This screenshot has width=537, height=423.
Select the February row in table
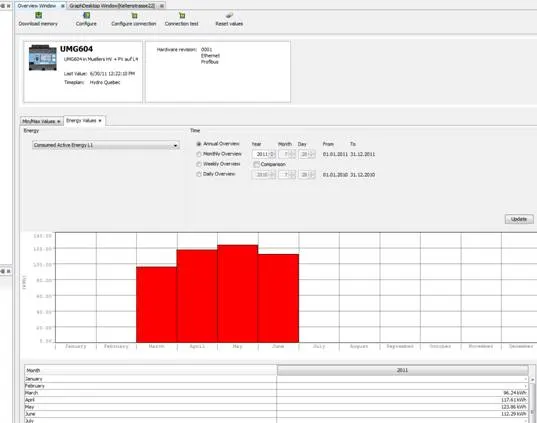click(276, 386)
